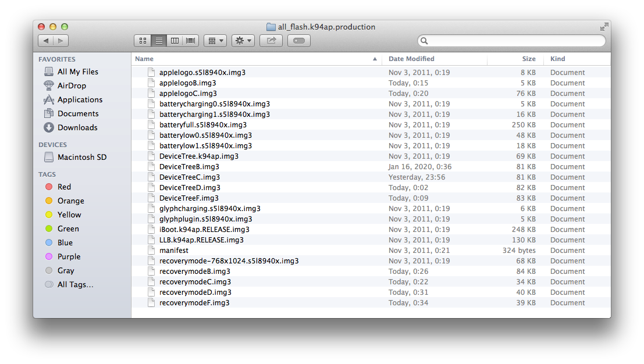The image size is (644, 364).
Task: Select file batterycharging1.s5l8940x.img3
Action: (x=371, y=114)
